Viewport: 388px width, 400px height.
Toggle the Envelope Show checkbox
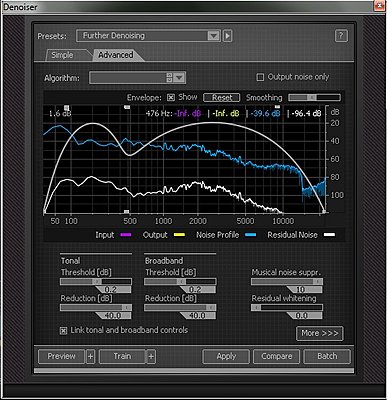tap(171, 97)
